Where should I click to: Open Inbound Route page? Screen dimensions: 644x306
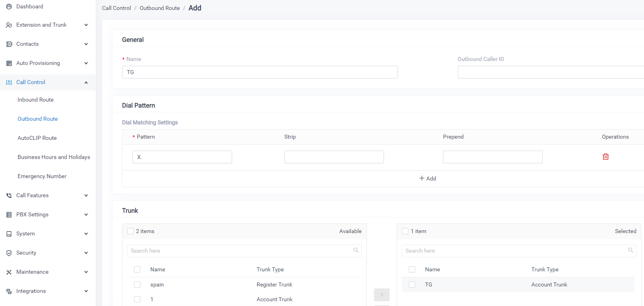35,100
